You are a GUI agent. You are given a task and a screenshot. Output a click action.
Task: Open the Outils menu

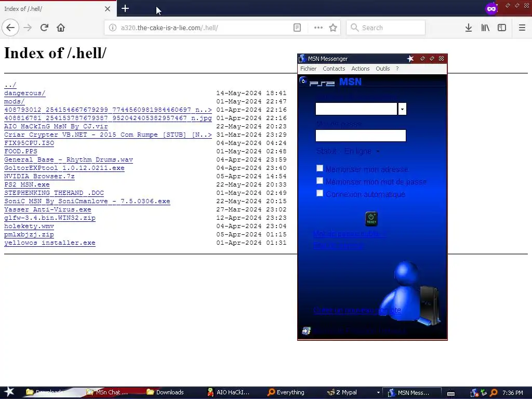383,69
